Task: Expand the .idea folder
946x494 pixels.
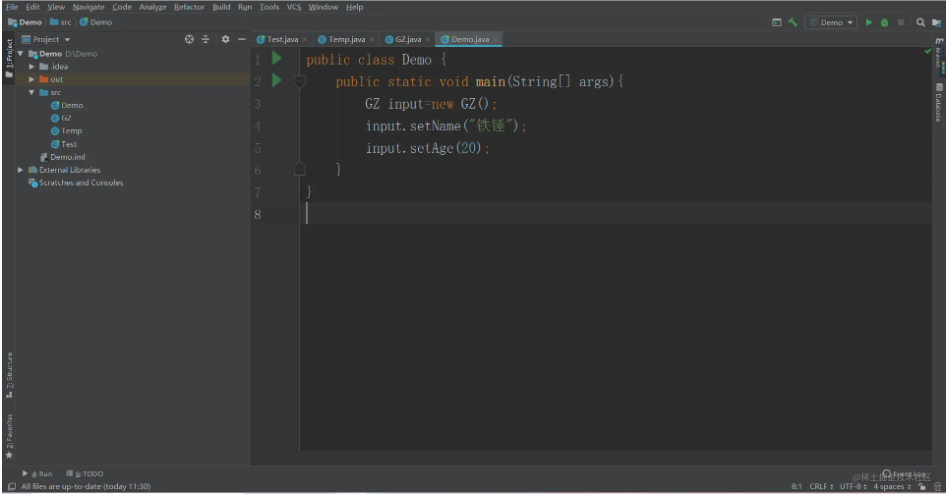Action: pos(31,66)
